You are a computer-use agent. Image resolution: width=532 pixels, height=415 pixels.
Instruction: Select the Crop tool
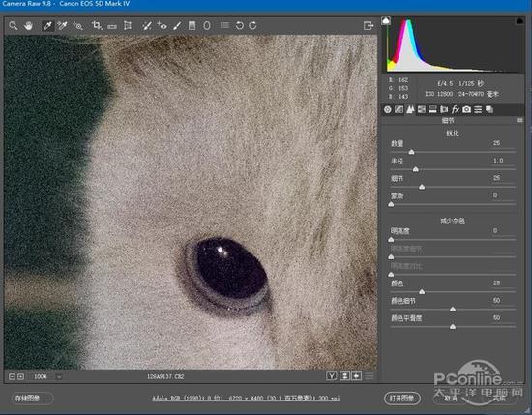pyautogui.click(x=97, y=25)
